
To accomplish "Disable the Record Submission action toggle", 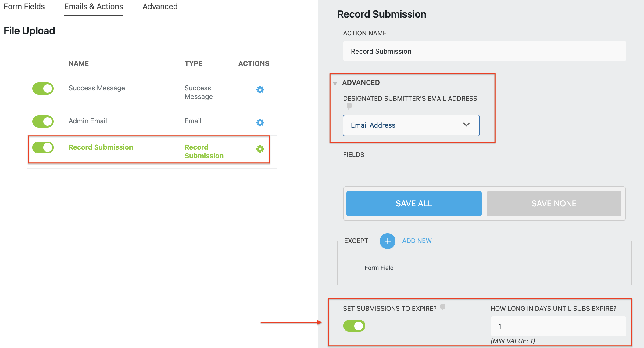I will coord(43,148).
